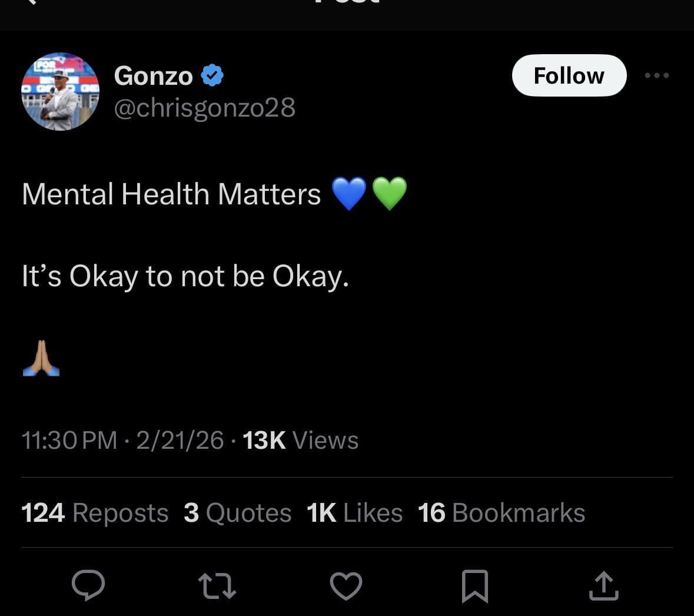Check the 13K Views analytics
Viewport: 694px width, 616px height.
pyautogui.click(x=300, y=440)
